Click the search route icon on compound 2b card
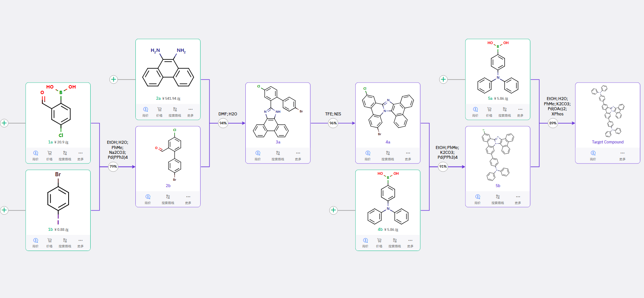The width and height of the screenshot is (644, 298). [x=168, y=197]
